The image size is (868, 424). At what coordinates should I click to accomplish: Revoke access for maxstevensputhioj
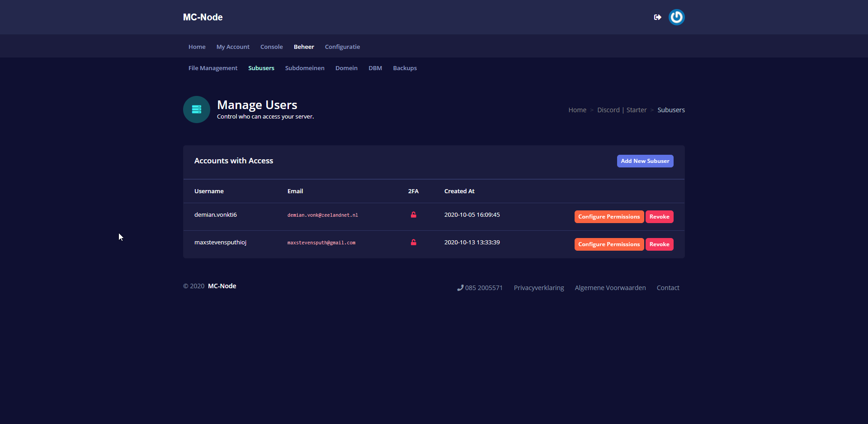click(659, 244)
